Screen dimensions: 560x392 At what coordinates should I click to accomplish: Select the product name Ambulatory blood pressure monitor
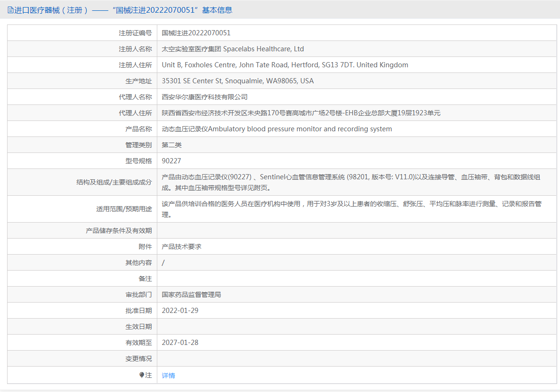tap(276, 129)
